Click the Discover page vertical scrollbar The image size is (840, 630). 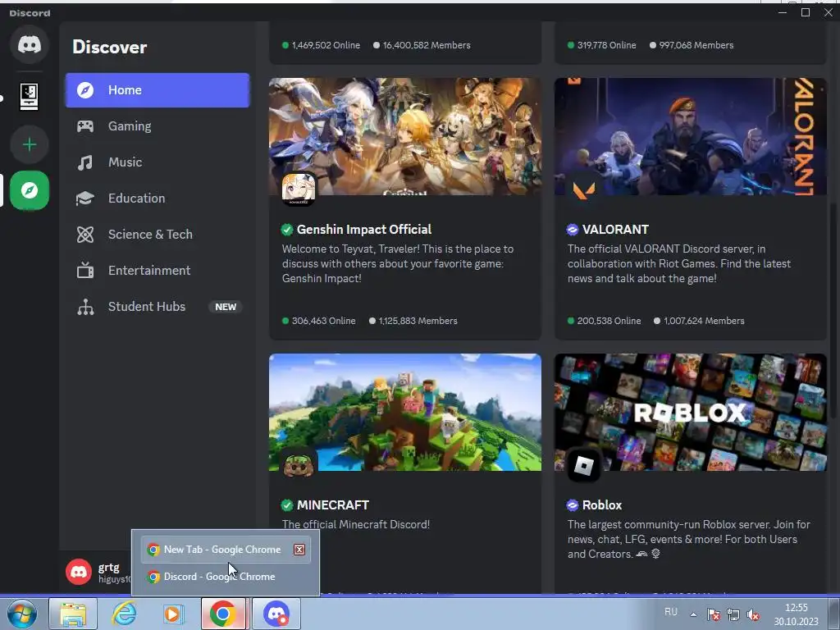pyautogui.click(x=834, y=311)
